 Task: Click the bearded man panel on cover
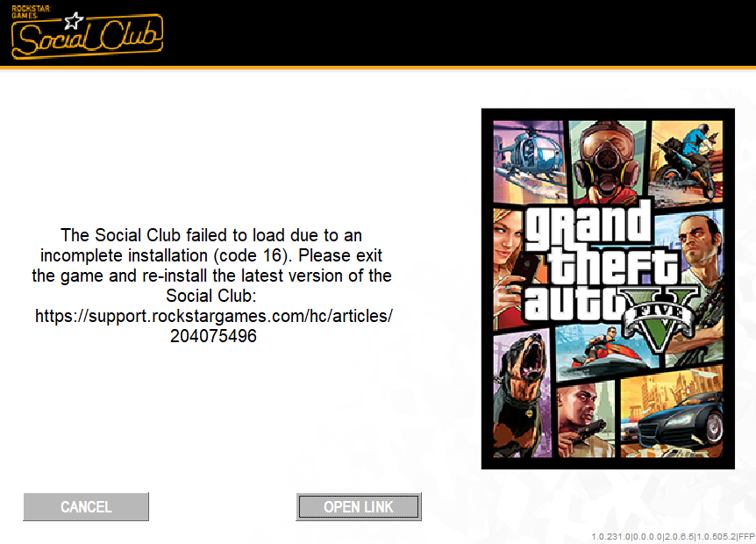coord(699,270)
